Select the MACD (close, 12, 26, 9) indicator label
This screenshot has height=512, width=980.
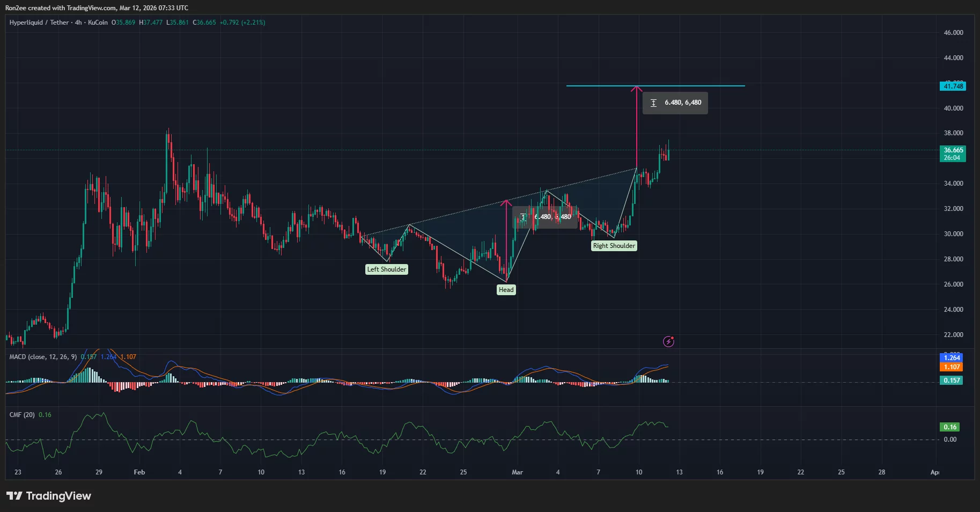pos(43,356)
